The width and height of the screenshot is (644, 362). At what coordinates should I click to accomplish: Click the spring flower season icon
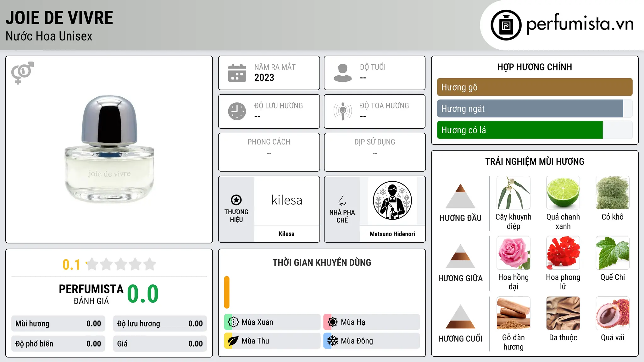click(x=233, y=322)
